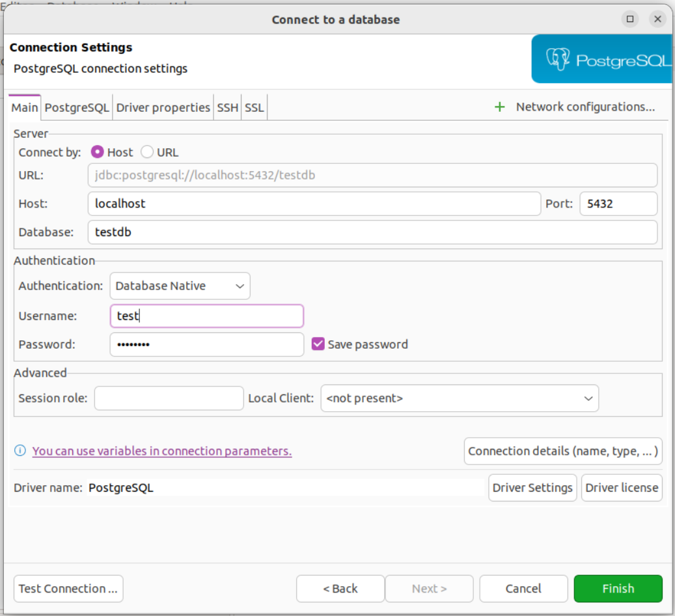
Task: Click Connection details button
Action: coord(562,451)
